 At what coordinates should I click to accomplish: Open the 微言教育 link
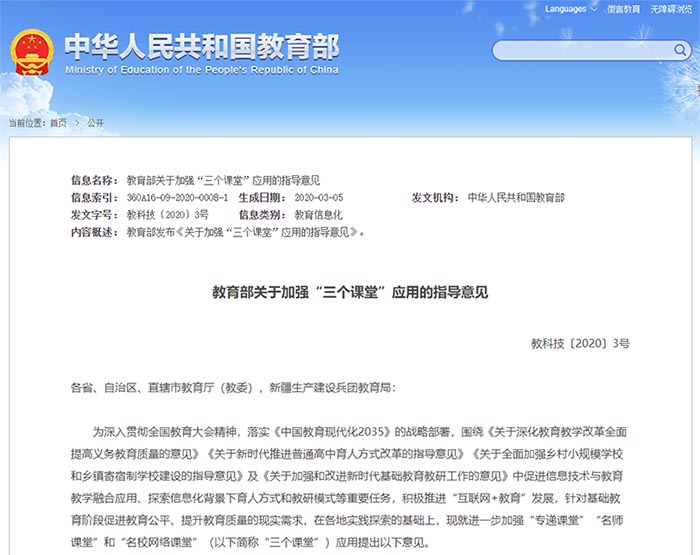coord(623,9)
